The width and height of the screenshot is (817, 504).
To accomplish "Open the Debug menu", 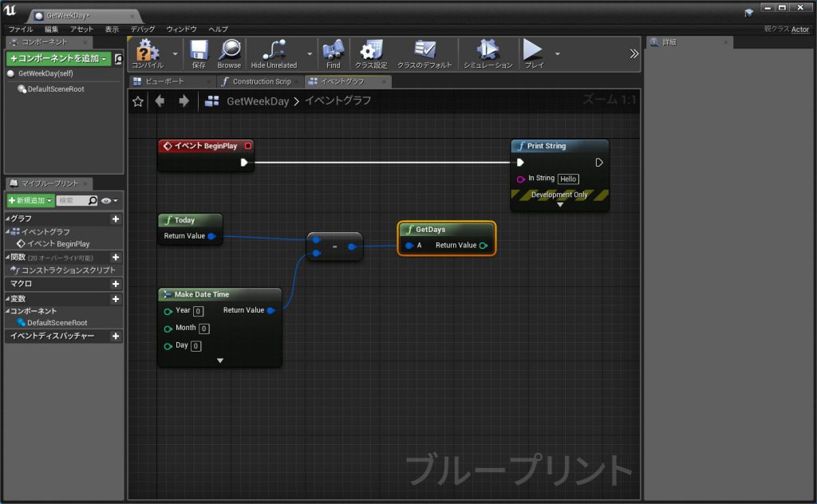I will click(x=142, y=30).
